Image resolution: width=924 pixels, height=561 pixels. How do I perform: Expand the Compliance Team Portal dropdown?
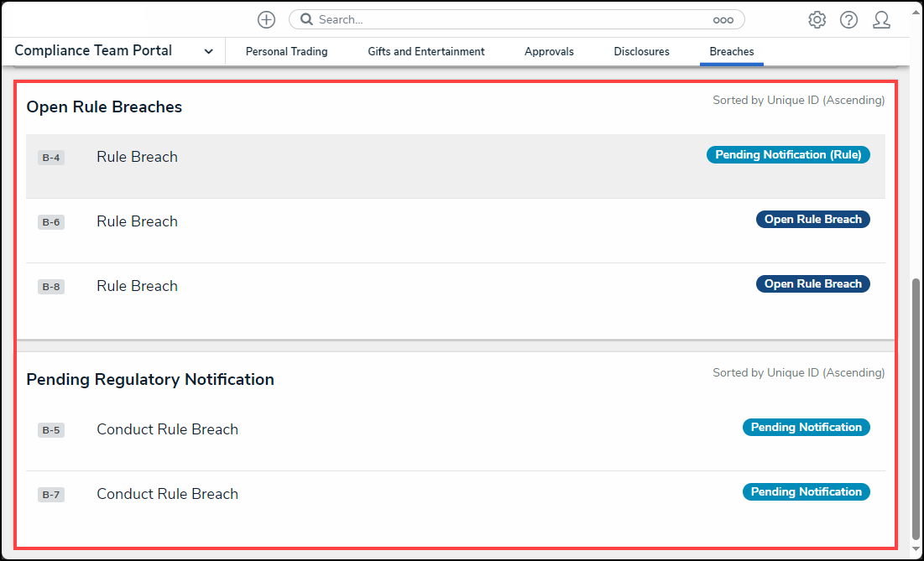coord(208,52)
